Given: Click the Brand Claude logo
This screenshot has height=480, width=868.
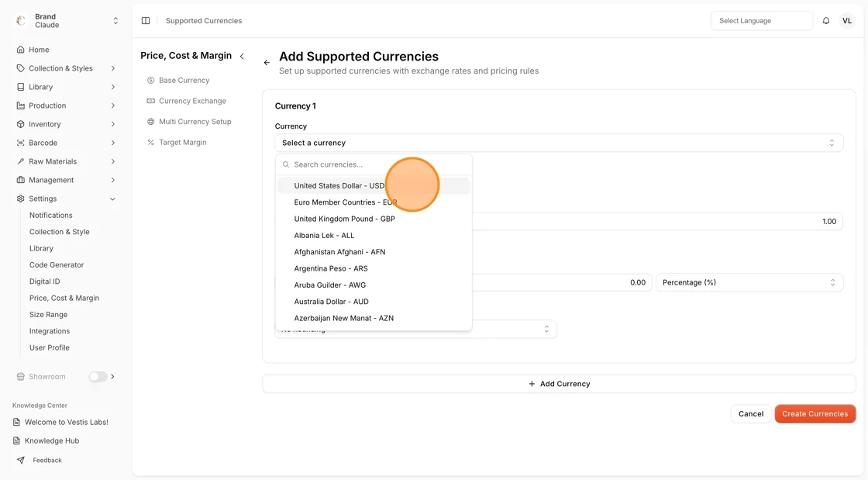Looking at the screenshot, I should 21,20.
